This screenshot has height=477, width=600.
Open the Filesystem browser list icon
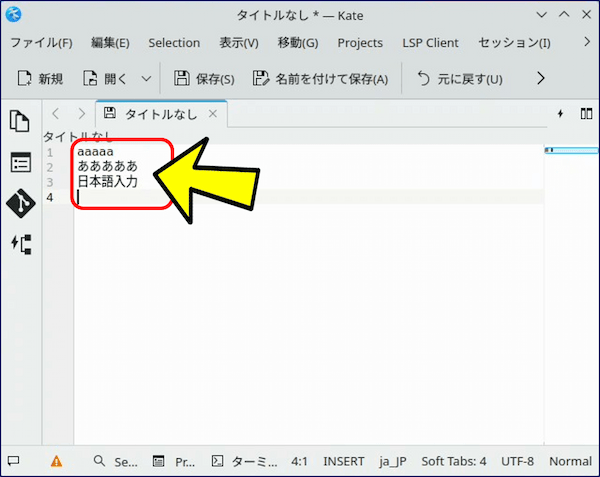pos(20,162)
